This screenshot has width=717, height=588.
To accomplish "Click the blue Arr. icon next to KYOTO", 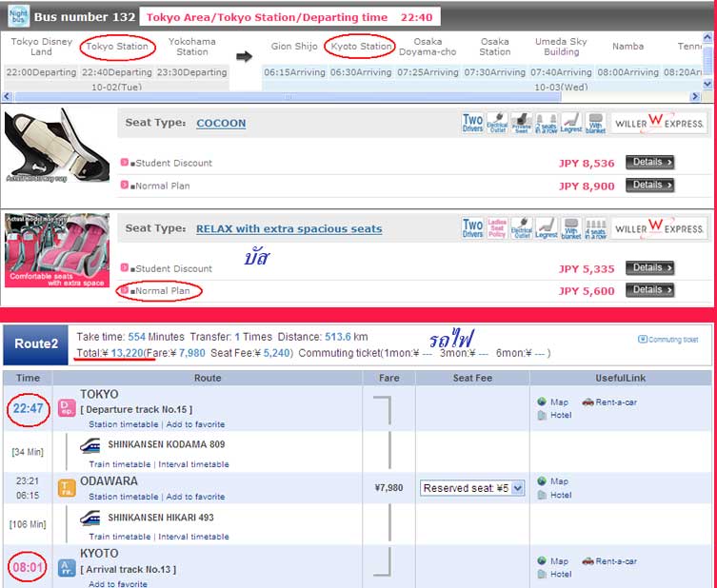I will [67, 568].
